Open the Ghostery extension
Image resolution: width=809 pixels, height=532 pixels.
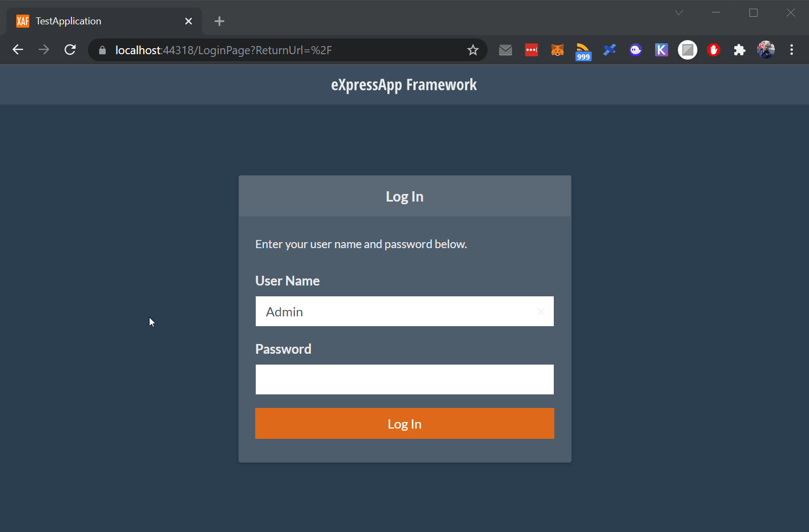pos(636,50)
